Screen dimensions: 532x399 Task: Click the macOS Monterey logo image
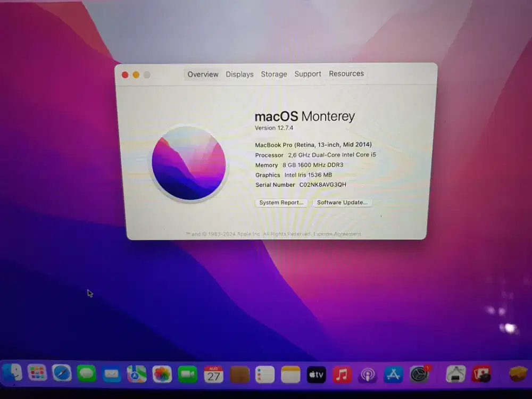pyautogui.click(x=189, y=163)
